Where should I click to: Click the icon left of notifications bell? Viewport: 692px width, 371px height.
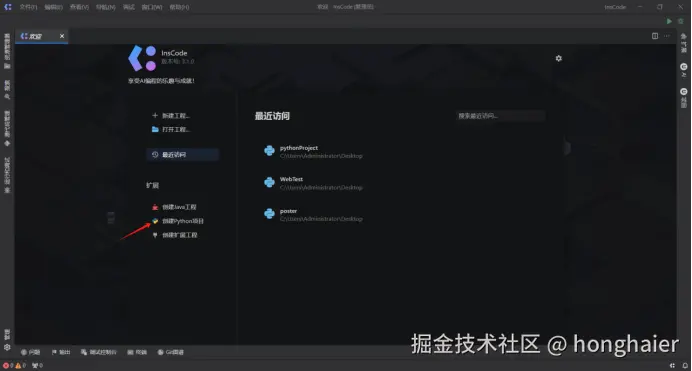[x=672, y=366]
